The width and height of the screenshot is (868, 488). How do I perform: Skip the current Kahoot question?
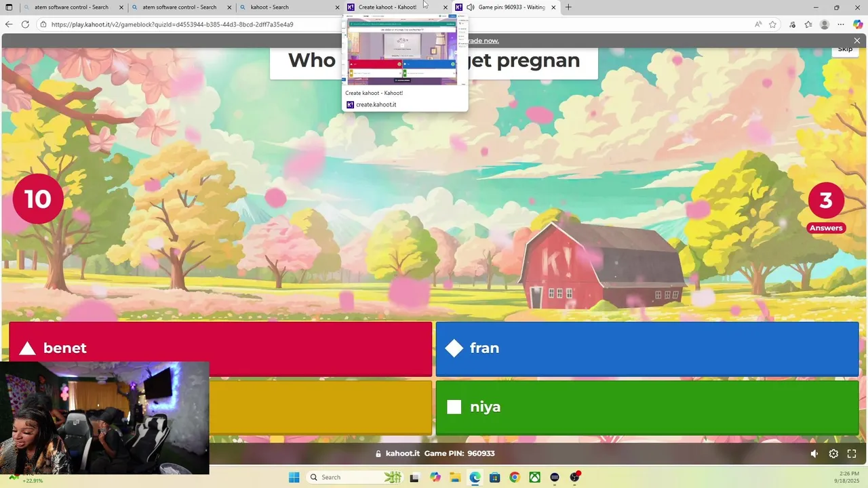click(x=845, y=49)
